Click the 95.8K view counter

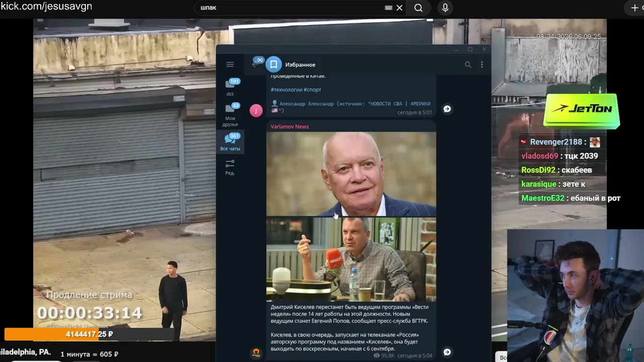pos(384,355)
